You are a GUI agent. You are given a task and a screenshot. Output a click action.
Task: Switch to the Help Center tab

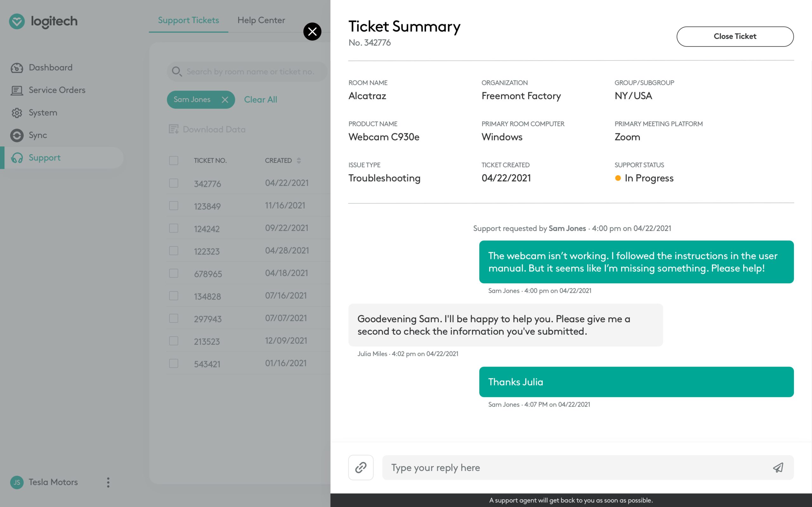pos(261,20)
